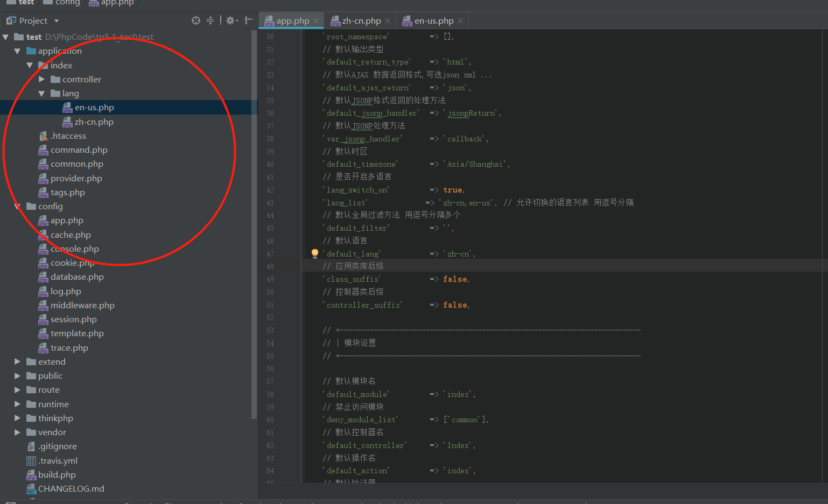This screenshot has width=828, height=504.
Task: Click the 'Select Opened File' crosshair icon
Action: (195, 20)
